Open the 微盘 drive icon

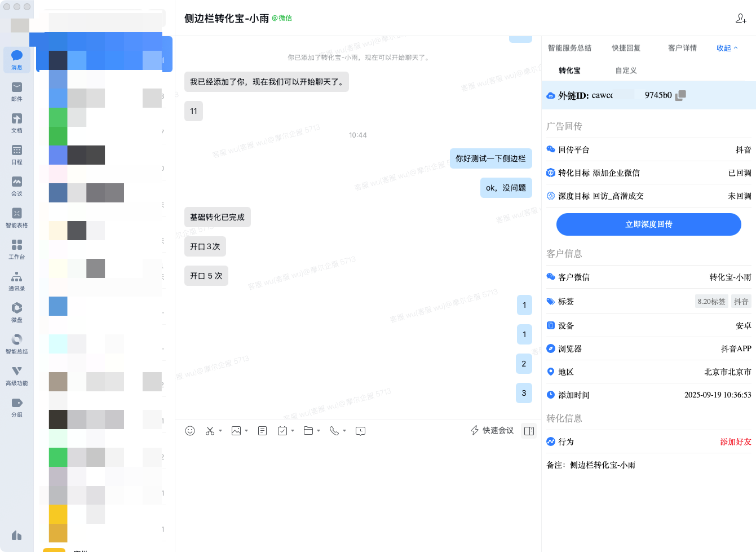click(17, 312)
